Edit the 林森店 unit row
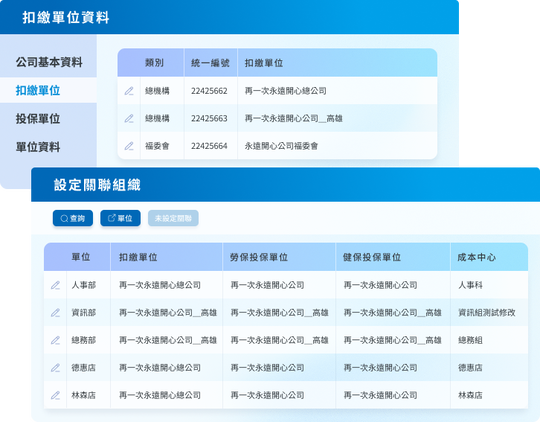 tap(55, 395)
